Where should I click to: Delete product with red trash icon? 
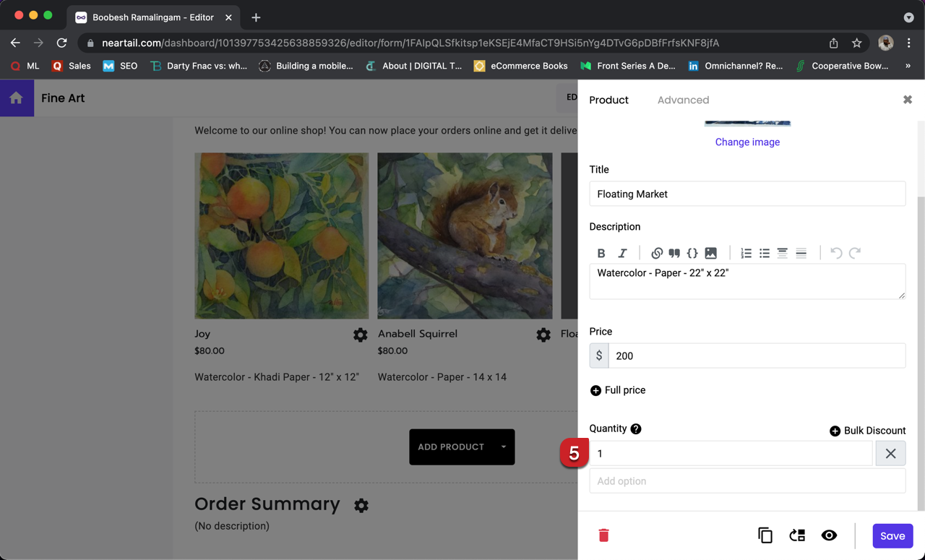604,535
